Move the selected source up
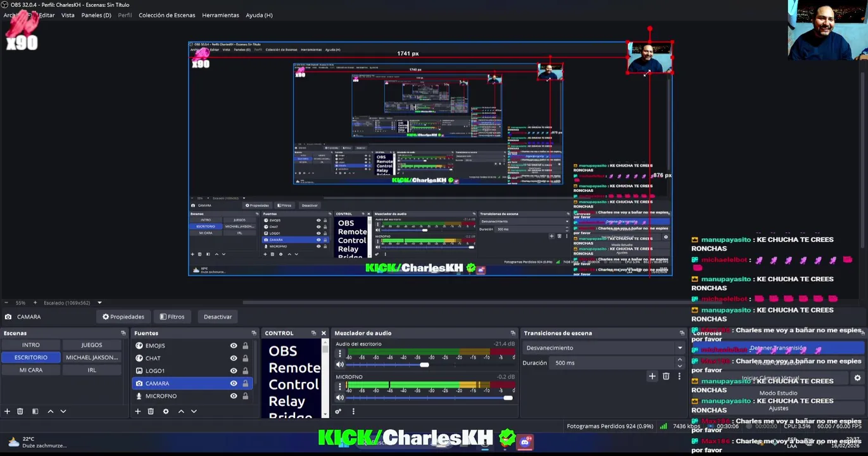This screenshot has width=868, height=456. click(181, 412)
